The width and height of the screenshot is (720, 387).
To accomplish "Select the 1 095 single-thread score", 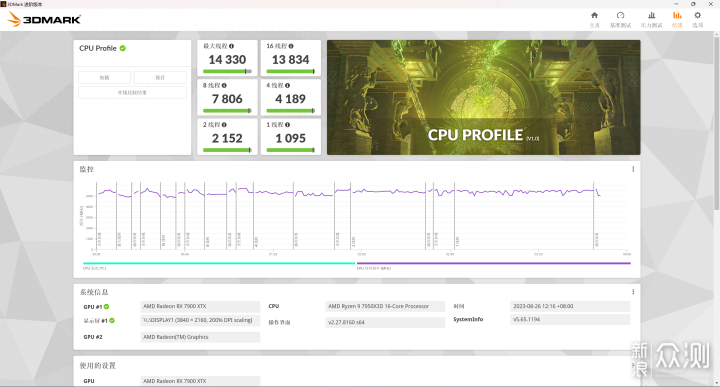I will [x=291, y=138].
